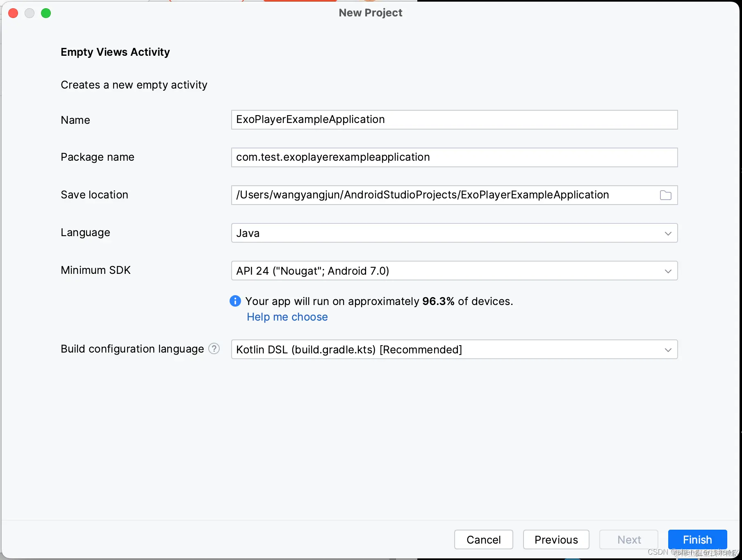Click the Finish button
The image size is (742, 560).
[697, 540]
